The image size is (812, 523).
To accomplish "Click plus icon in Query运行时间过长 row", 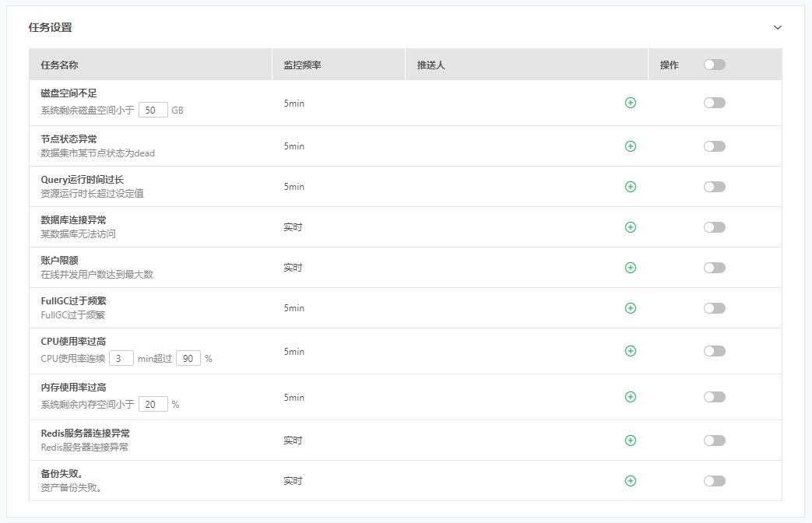I will tap(631, 187).
